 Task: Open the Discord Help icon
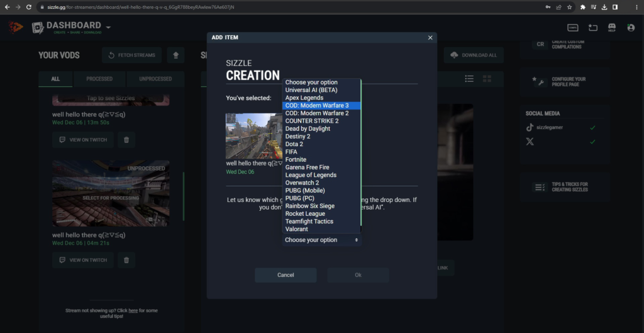pyautogui.click(x=611, y=28)
